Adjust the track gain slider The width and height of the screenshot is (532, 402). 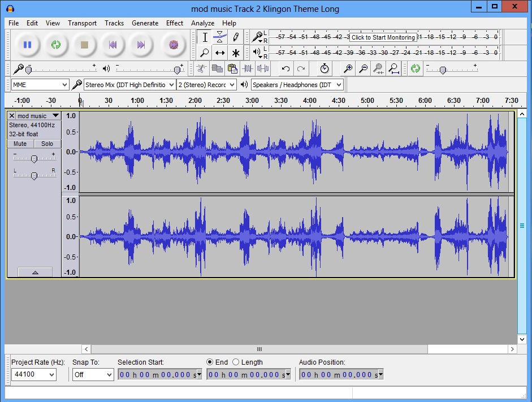click(x=34, y=159)
